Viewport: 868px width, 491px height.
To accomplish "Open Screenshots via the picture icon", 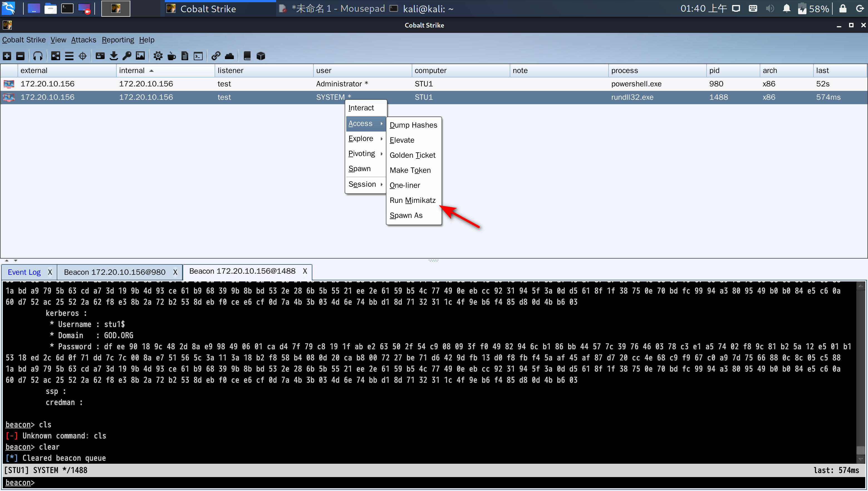I will click(x=140, y=56).
